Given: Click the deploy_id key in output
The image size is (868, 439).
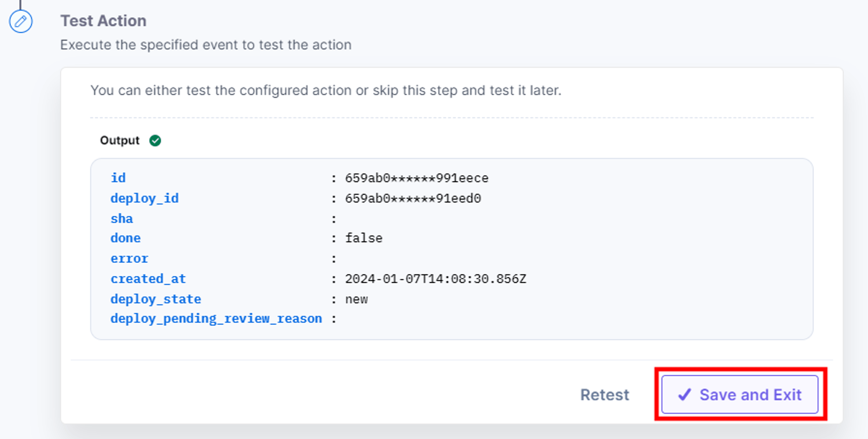Looking at the screenshot, I should click(x=145, y=198).
